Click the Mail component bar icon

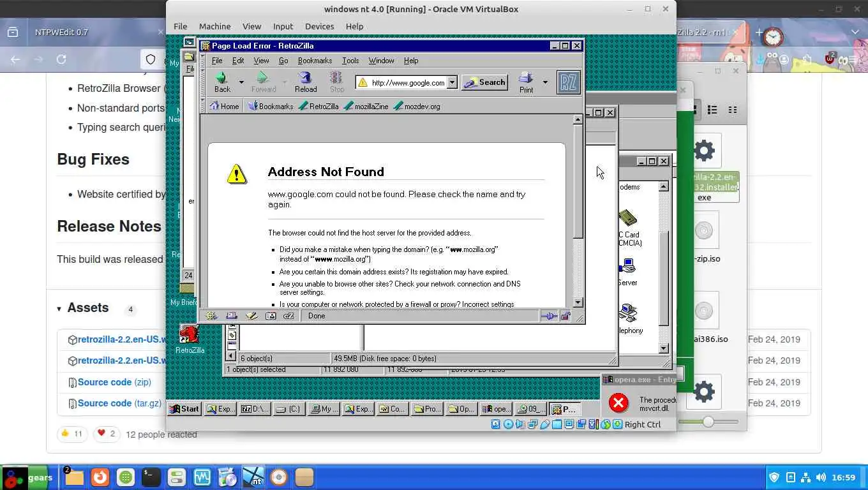click(x=231, y=316)
